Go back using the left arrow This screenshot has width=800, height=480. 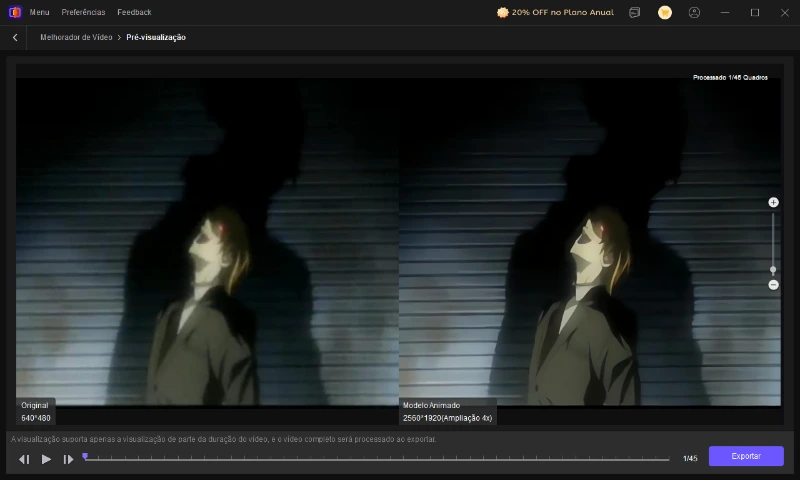click(15, 37)
